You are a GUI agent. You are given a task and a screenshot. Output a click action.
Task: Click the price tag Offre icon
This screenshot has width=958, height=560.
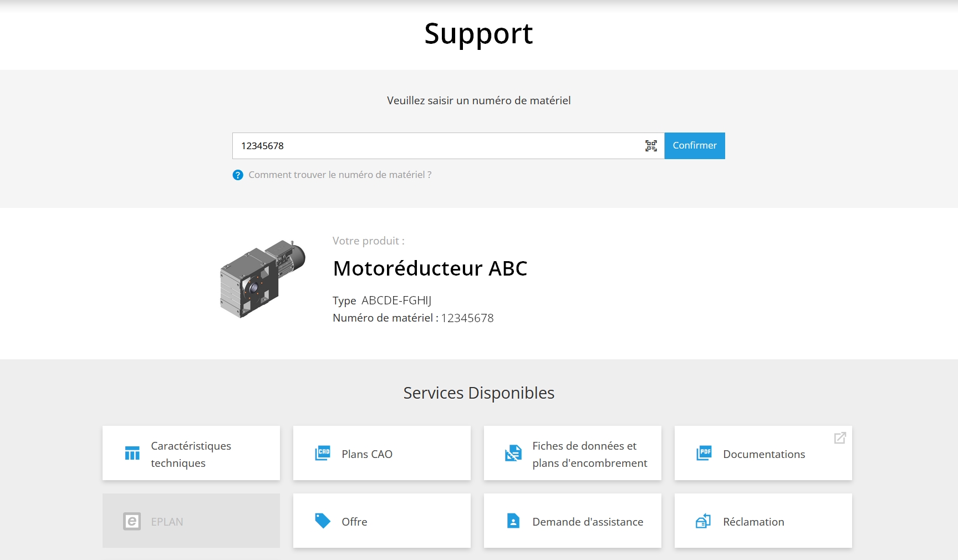pyautogui.click(x=323, y=521)
